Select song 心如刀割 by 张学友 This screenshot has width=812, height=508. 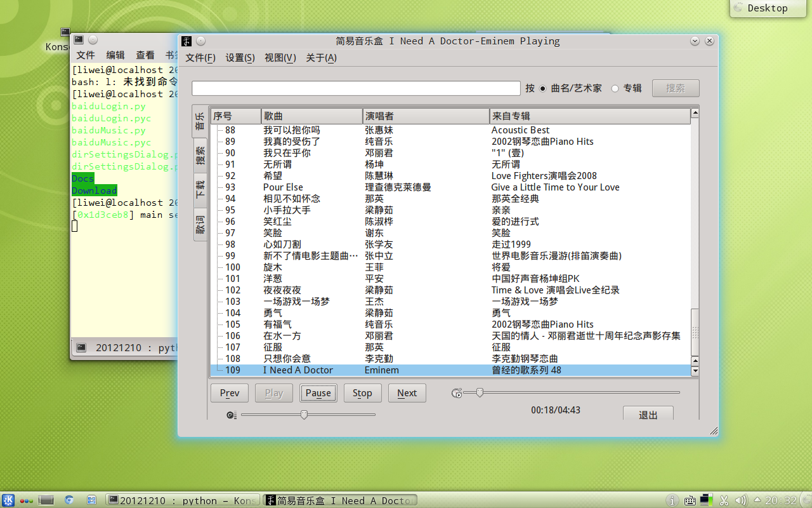(282, 244)
